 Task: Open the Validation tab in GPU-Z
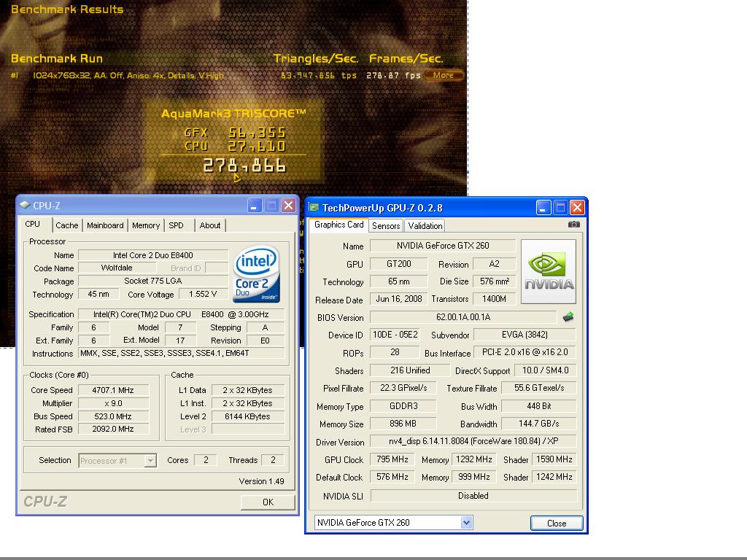pyautogui.click(x=425, y=226)
